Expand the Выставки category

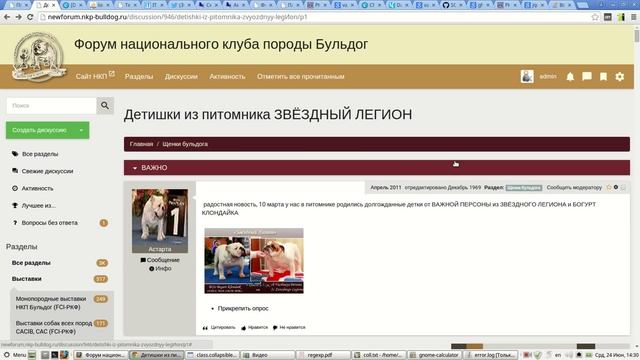[x=27, y=279]
